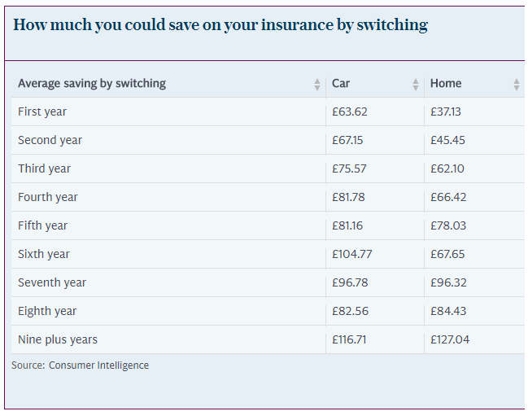Click the table title about insurance switching

click(x=220, y=24)
